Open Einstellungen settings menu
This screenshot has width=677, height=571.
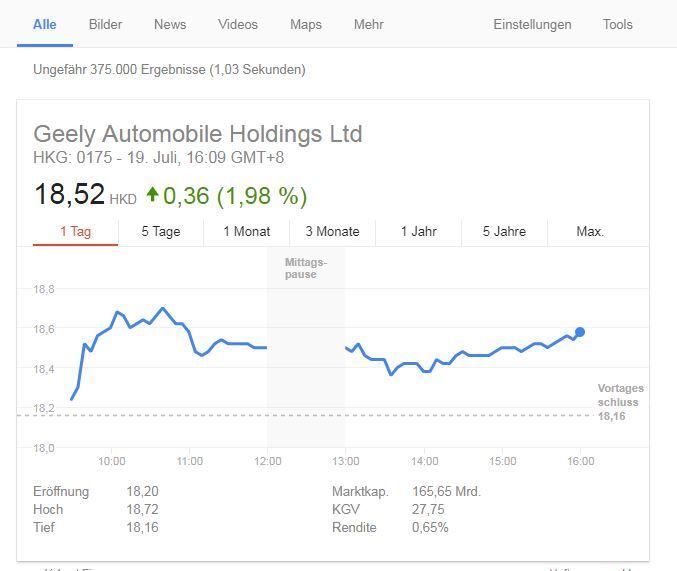[532, 24]
